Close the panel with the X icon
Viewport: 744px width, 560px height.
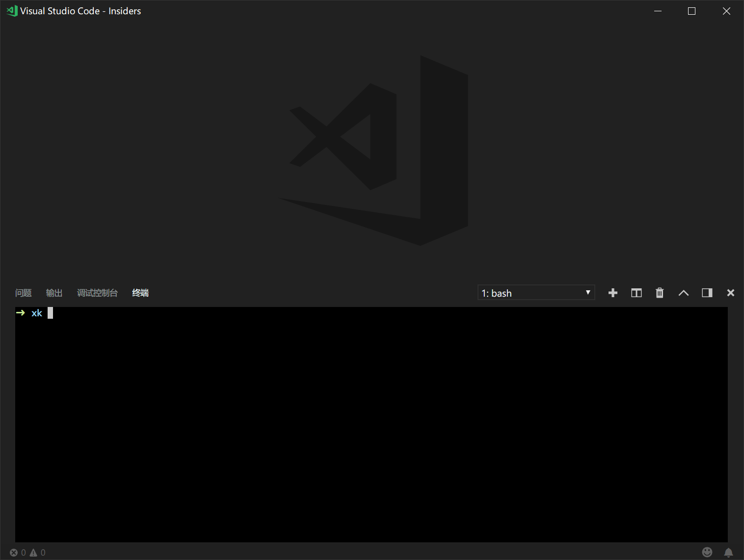(730, 292)
